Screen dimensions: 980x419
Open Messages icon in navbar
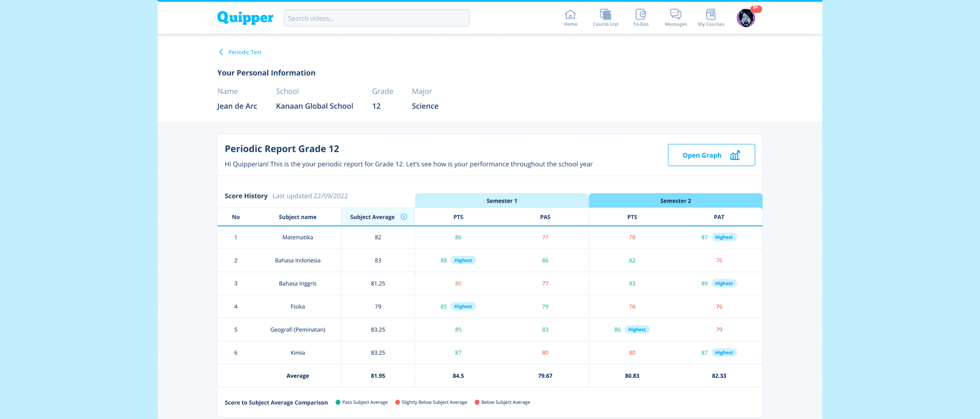(676, 18)
